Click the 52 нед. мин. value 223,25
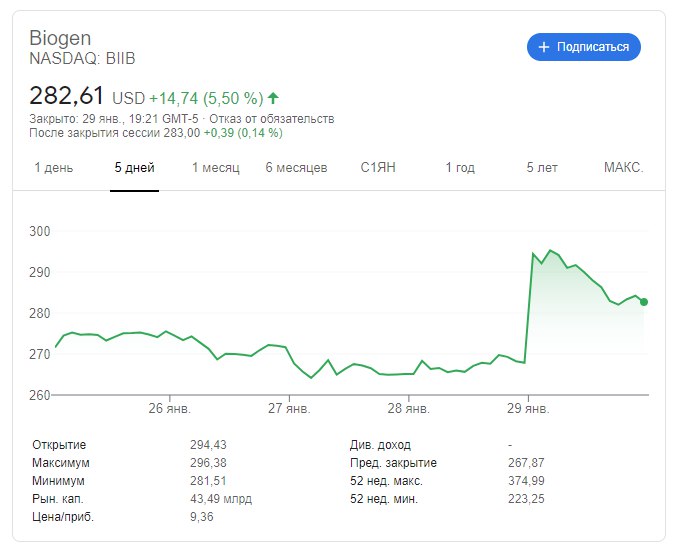685x559 pixels. tap(526, 499)
